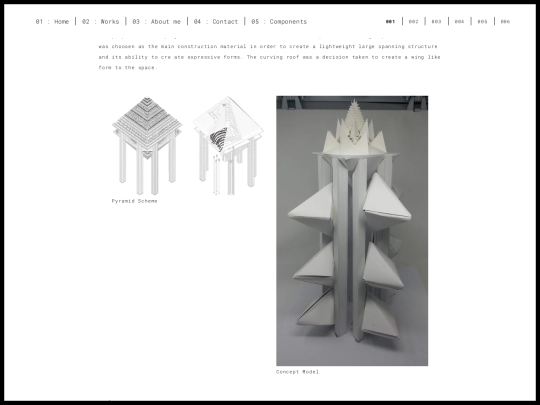Image resolution: width=540 pixels, height=405 pixels.
Task: Click the "Pyramid Scheme" caption
Action: [x=135, y=201]
